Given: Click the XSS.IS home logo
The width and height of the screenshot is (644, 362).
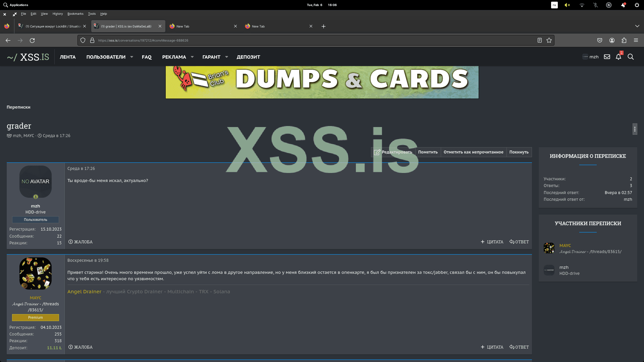Looking at the screenshot, I should pos(28,57).
